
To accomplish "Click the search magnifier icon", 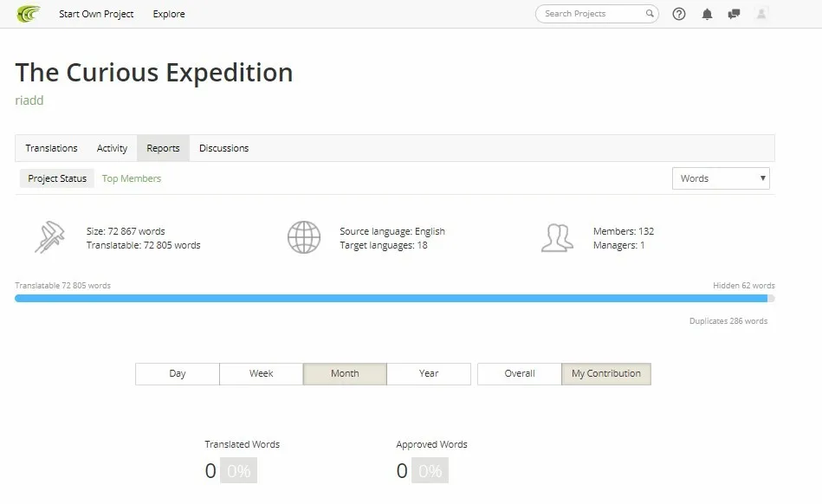I will coord(650,14).
